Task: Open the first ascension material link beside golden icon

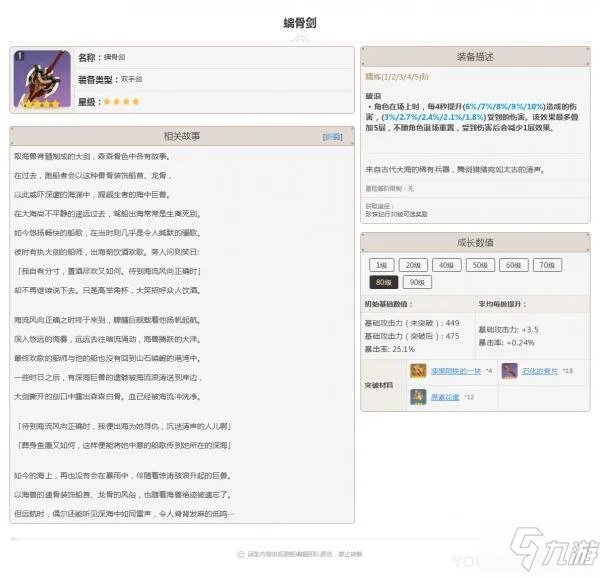Action: click(x=456, y=371)
